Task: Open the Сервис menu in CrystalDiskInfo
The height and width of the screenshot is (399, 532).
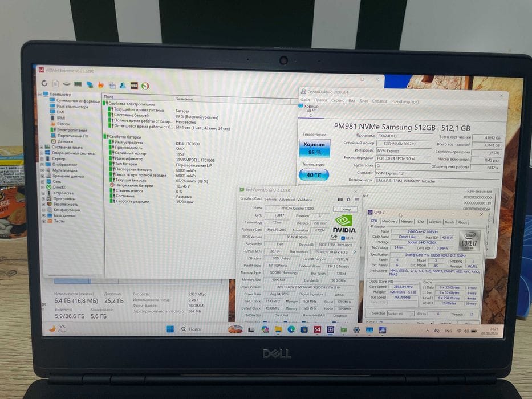Action: tap(338, 100)
